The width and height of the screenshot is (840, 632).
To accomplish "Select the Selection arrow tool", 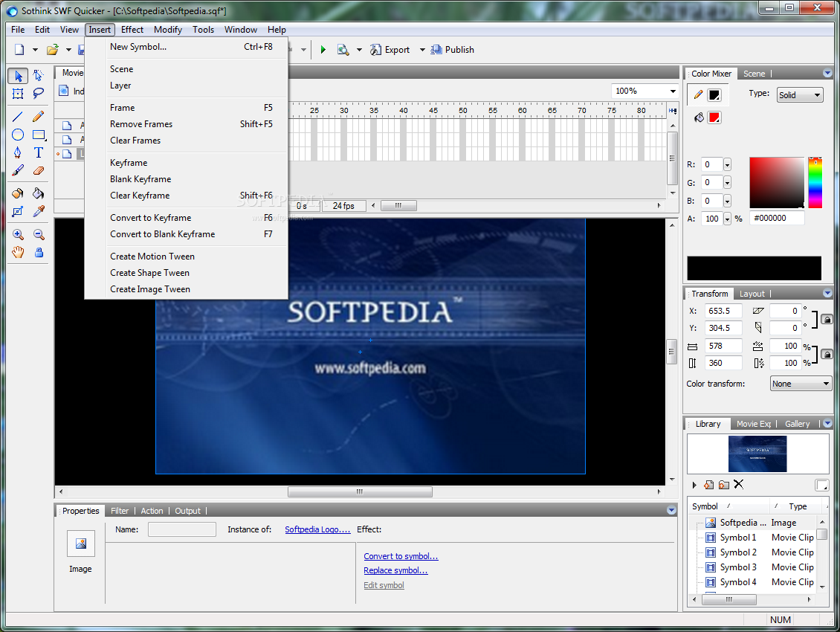I will coord(18,76).
